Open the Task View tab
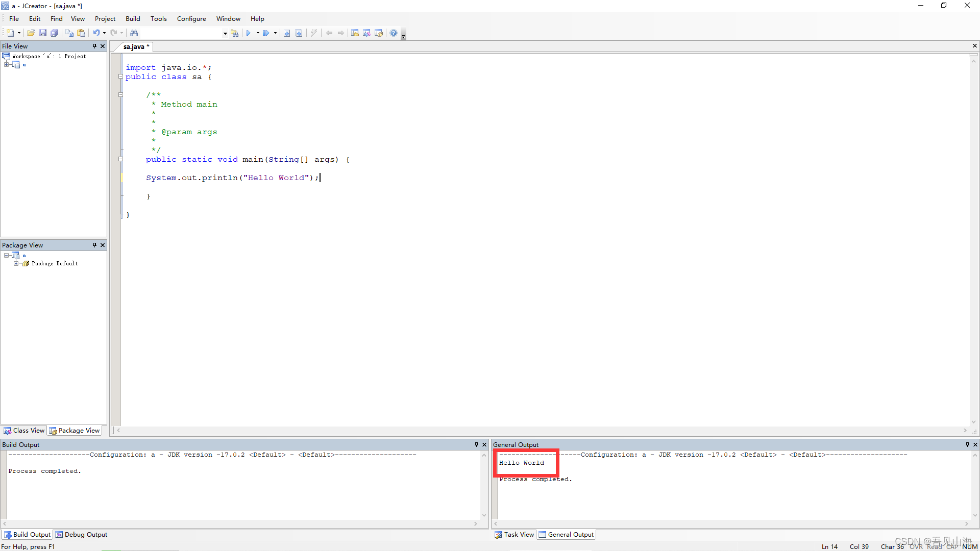Image resolution: width=980 pixels, height=551 pixels. coord(514,534)
